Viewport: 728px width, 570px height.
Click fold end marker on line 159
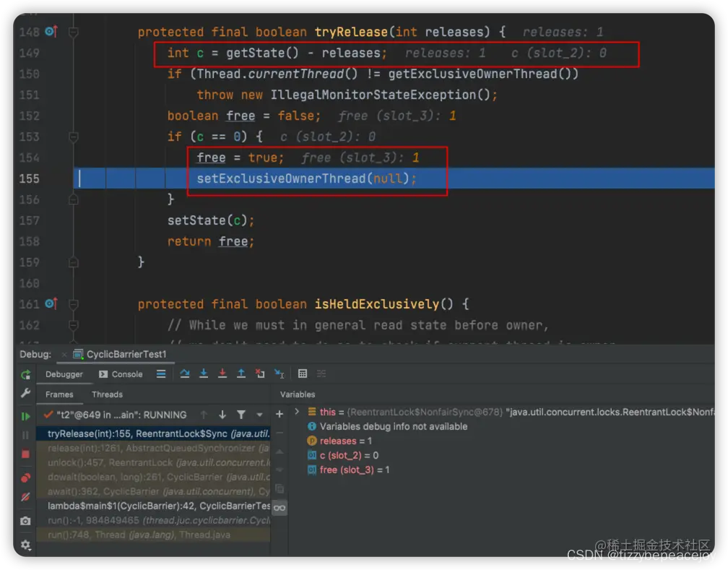(74, 262)
